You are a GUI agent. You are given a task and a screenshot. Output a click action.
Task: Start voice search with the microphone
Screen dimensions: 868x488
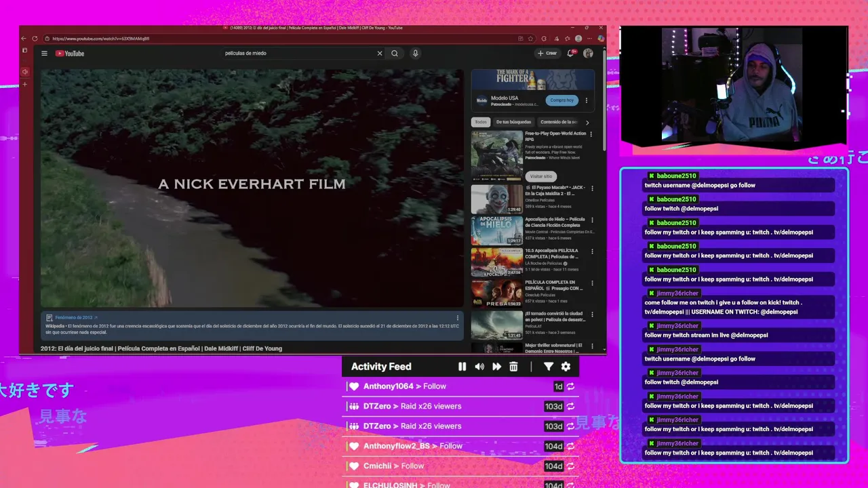tap(416, 54)
